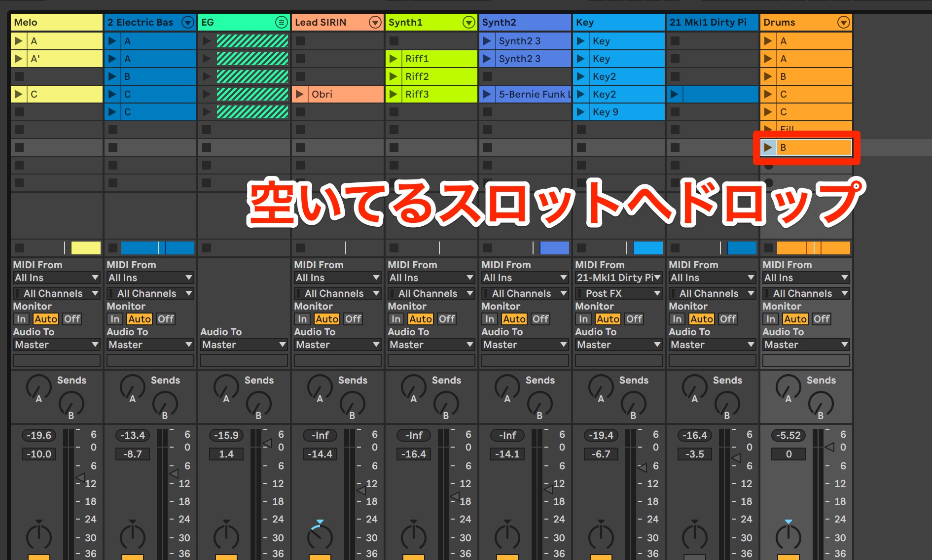Select Key2 clip in third scene
The image size is (932, 560).
(626, 76)
